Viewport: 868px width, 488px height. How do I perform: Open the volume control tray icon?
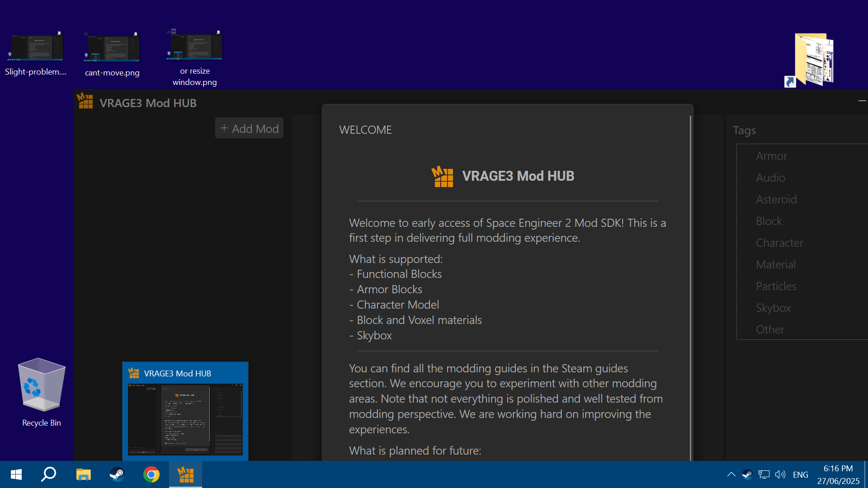point(780,474)
